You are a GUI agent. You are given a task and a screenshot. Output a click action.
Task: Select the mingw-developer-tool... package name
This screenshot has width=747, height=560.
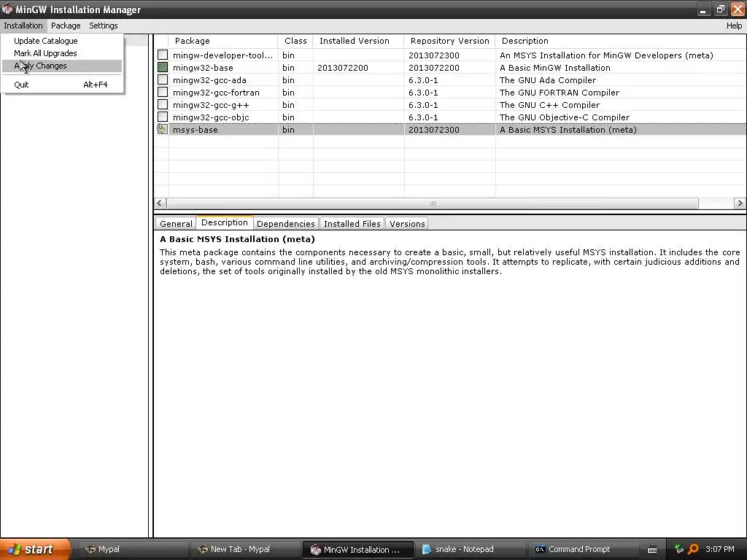[222, 55]
